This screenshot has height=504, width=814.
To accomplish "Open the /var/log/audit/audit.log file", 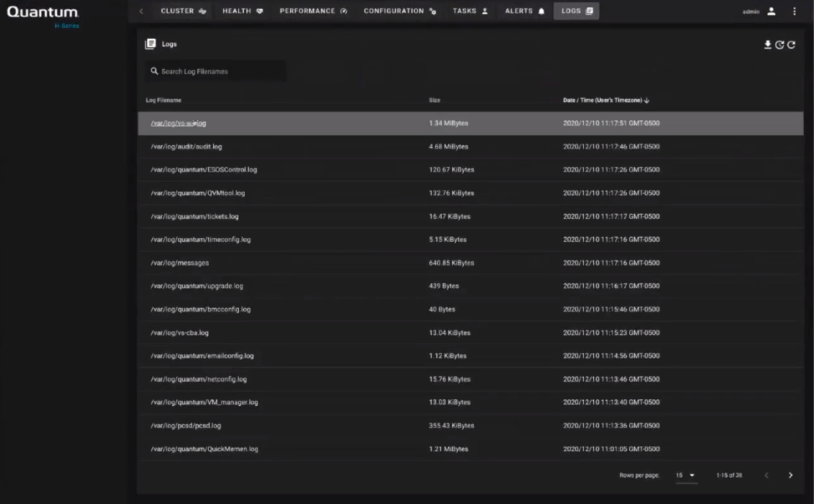I will (186, 147).
